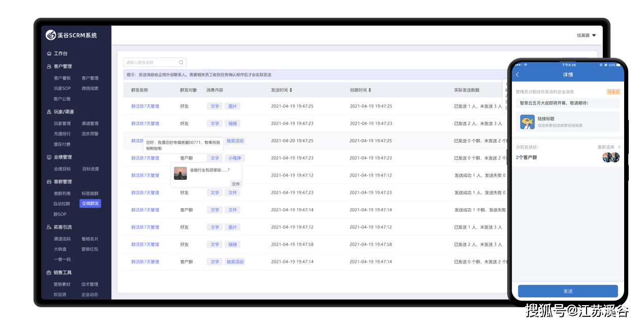Image resolution: width=644 pixels, height=325 pixels.
Task: Tap 重新选择 chevron on phone
Action: coord(619,147)
